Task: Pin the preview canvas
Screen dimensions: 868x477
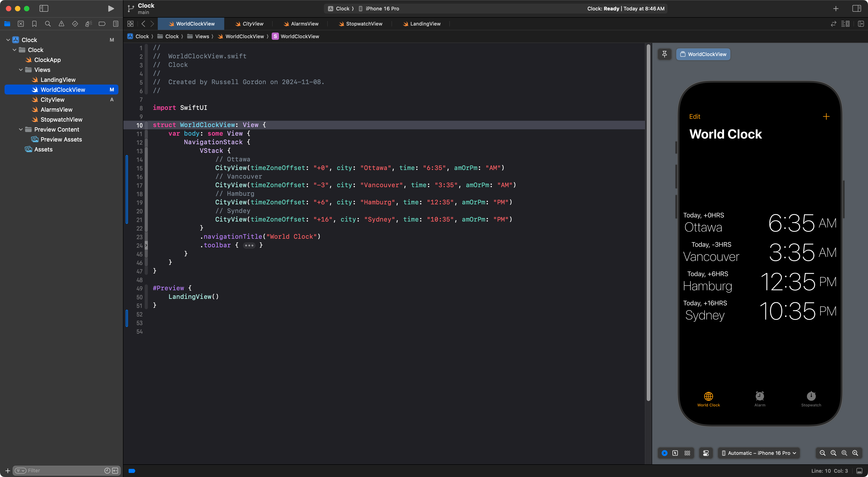Action: (x=665, y=54)
